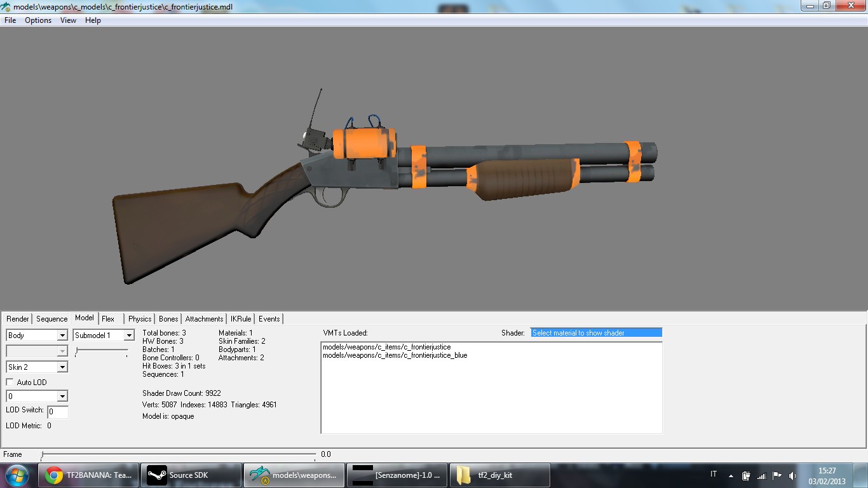Switch to the Bones tab

tap(168, 318)
